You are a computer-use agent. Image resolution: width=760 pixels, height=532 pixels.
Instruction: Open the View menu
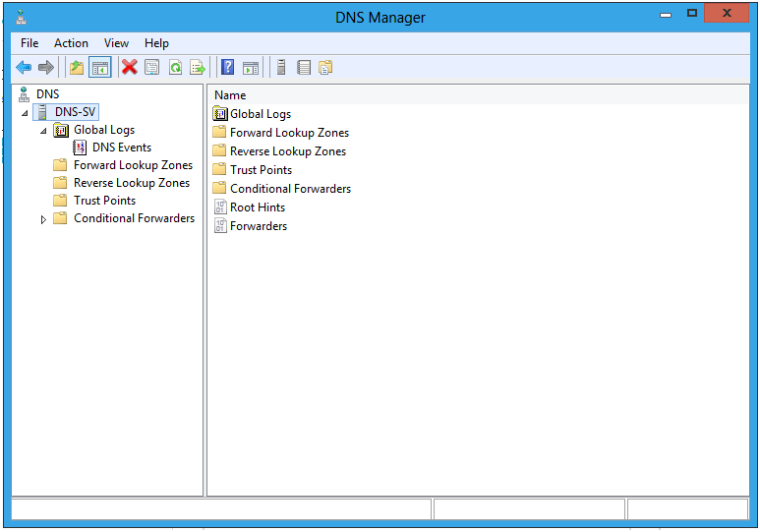[x=116, y=43]
